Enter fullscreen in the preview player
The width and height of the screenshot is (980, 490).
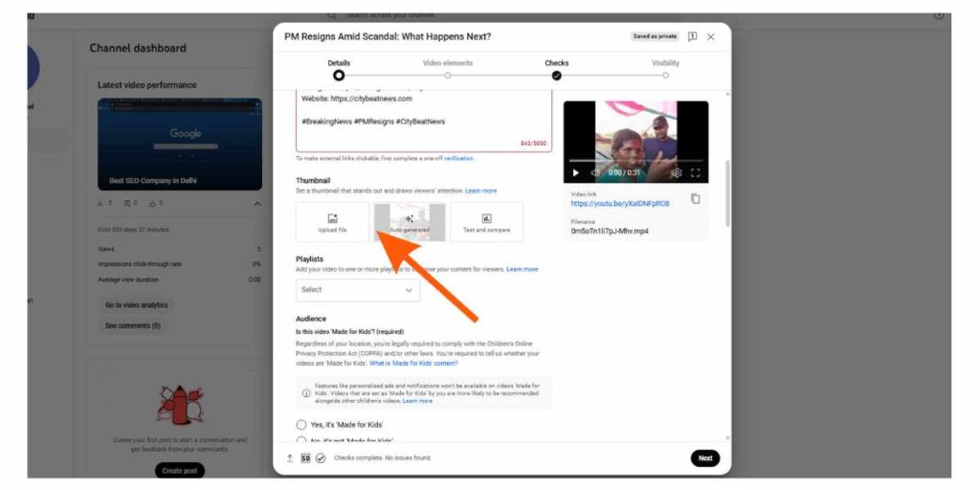[x=695, y=172]
